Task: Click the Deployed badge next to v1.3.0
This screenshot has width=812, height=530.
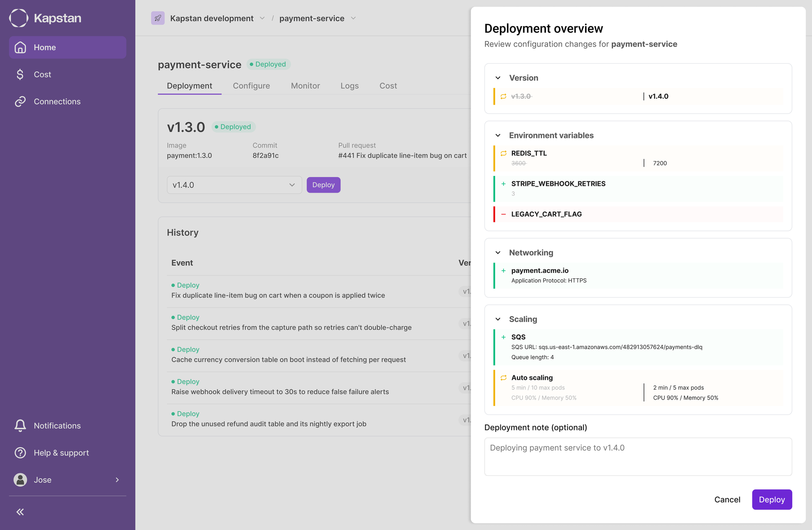Action: pos(233,127)
